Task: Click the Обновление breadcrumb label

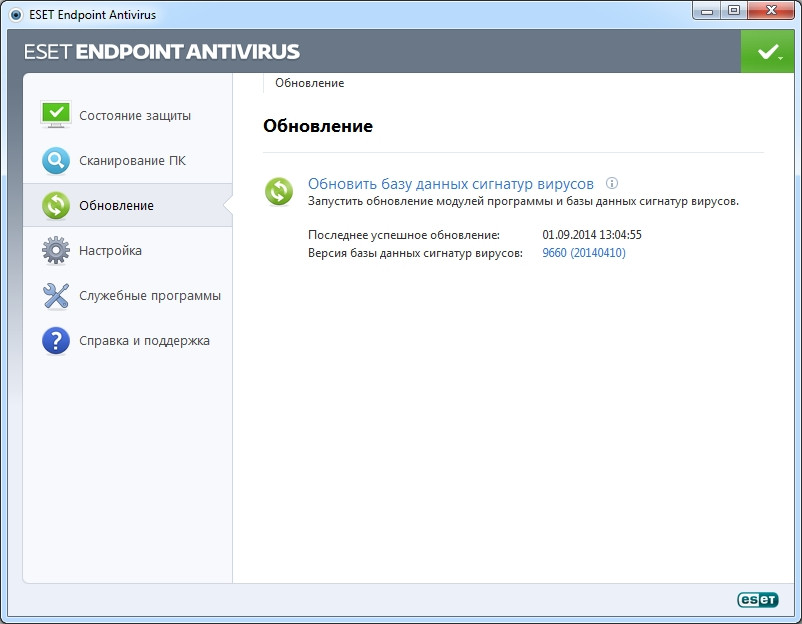Action: (309, 83)
